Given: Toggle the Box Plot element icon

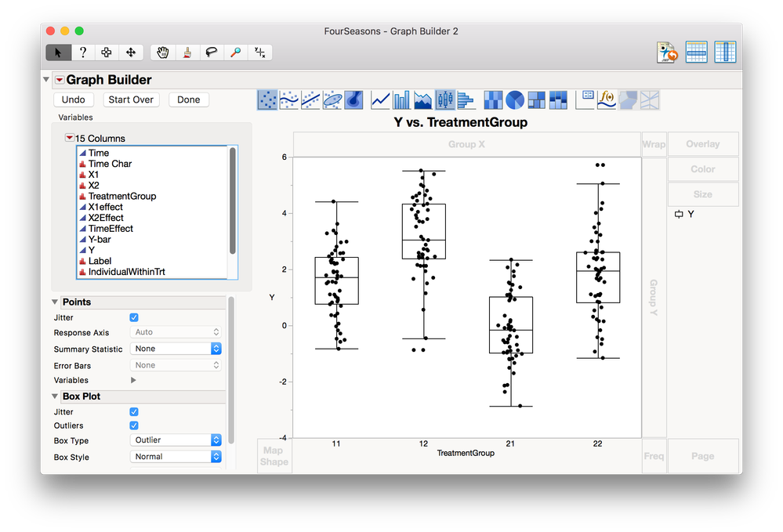Looking at the screenshot, I should pos(444,100).
